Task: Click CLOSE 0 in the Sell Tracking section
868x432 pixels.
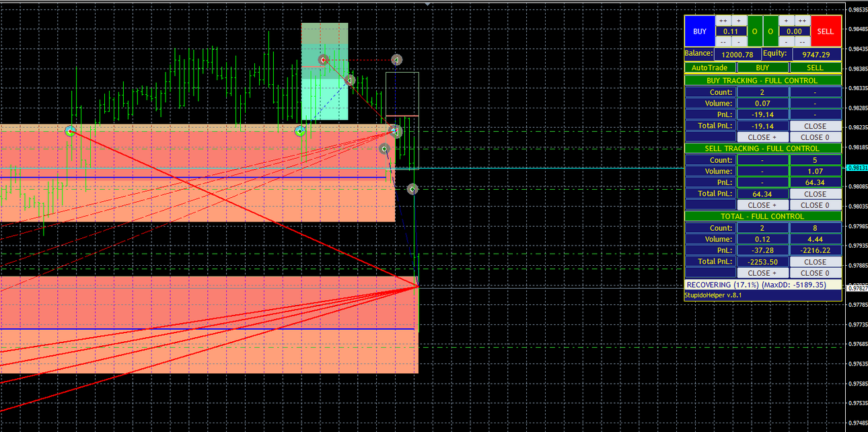Action: [x=816, y=205]
